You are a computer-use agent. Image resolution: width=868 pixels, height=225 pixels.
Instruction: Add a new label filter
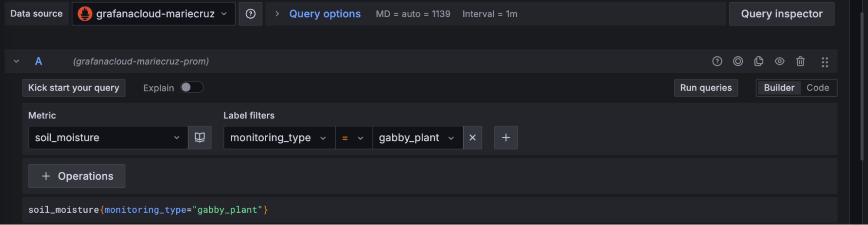click(506, 137)
